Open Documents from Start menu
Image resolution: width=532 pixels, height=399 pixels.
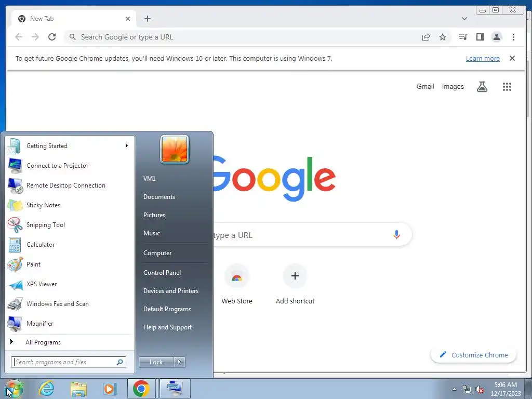(159, 197)
